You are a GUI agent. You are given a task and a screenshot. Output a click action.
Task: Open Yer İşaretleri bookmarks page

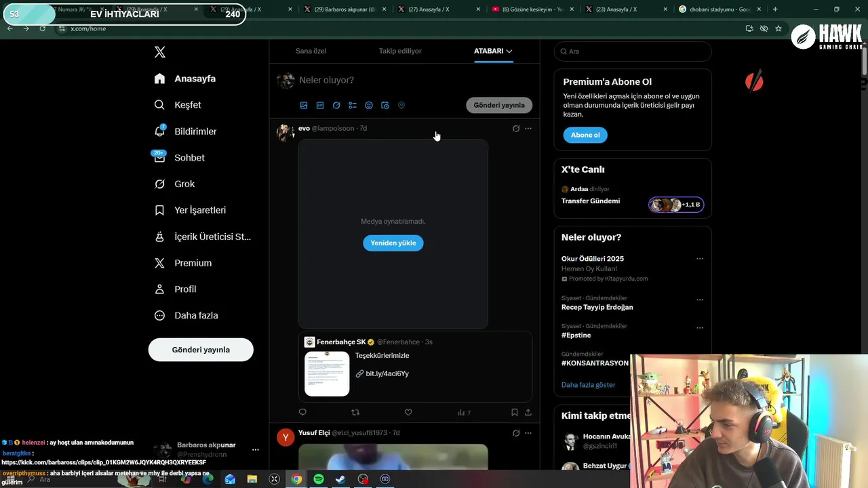coord(191,210)
